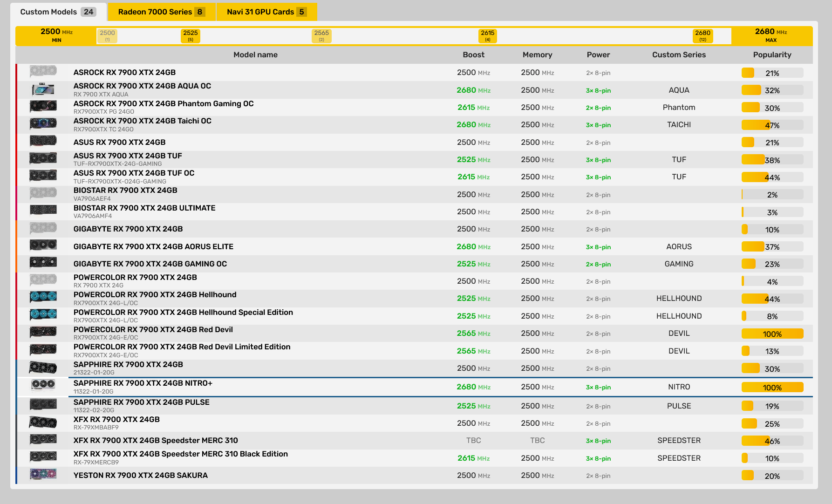Switch to the Radeon 7000 Series tab
Screen dimensions: 832x504
(x=161, y=12)
